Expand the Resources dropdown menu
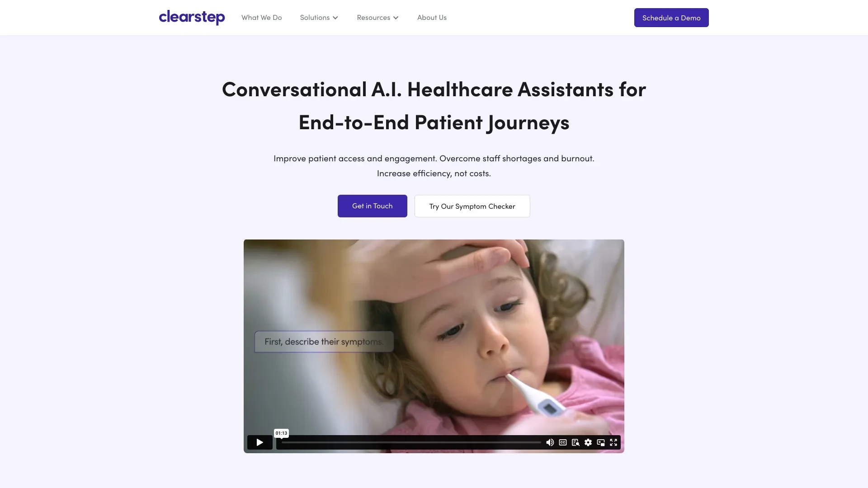The image size is (868, 488). pos(378,17)
